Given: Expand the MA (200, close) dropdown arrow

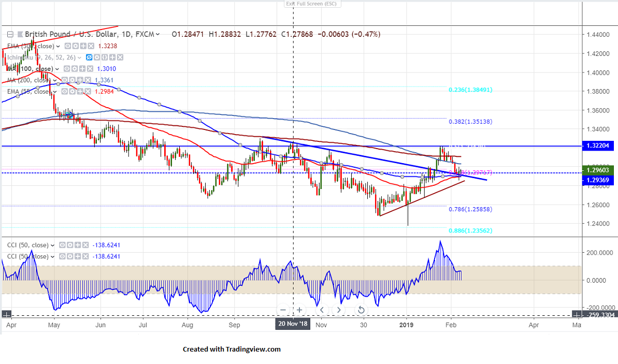Looking at the screenshot, I should pyautogui.click(x=55, y=80).
